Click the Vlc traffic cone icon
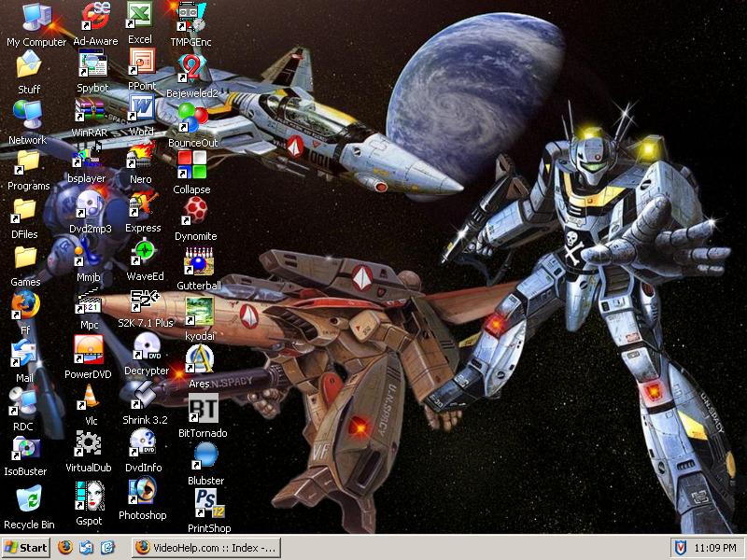 tap(91, 398)
